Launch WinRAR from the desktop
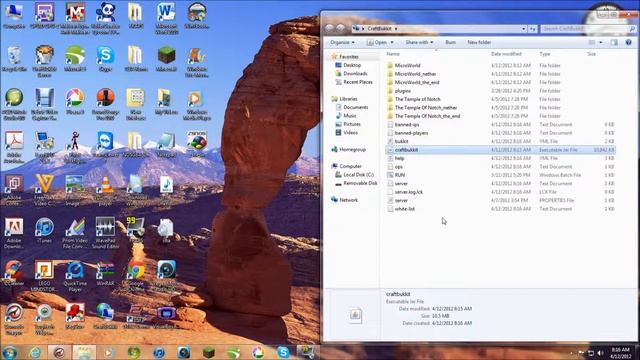 point(105,273)
